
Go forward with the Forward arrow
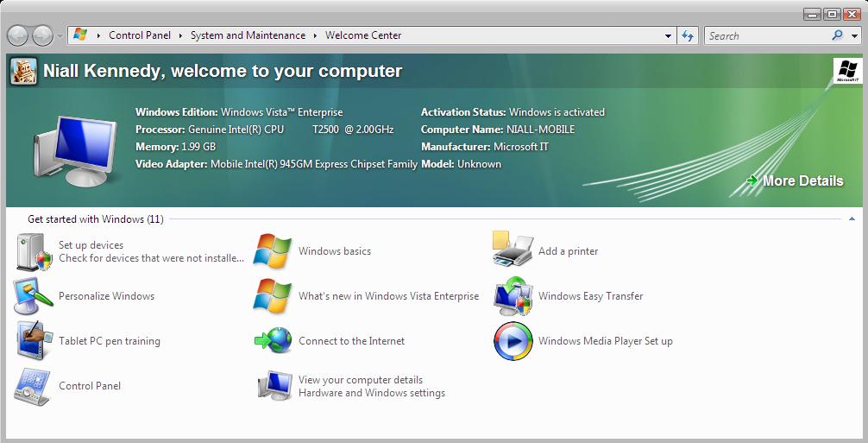tap(42, 36)
